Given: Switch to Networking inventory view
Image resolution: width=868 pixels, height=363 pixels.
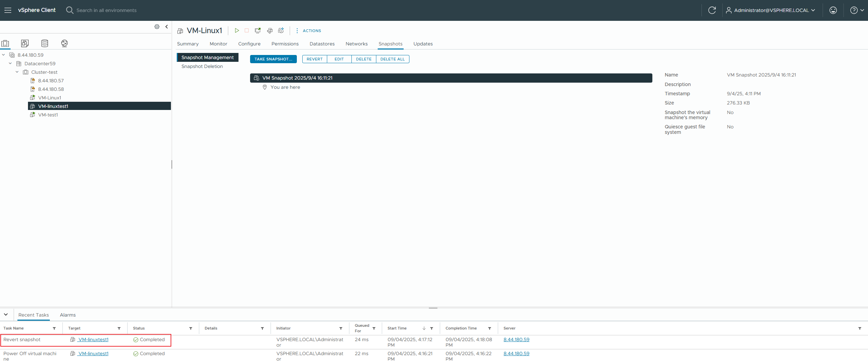Looking at the screenshot, I should tap(64, 43).
